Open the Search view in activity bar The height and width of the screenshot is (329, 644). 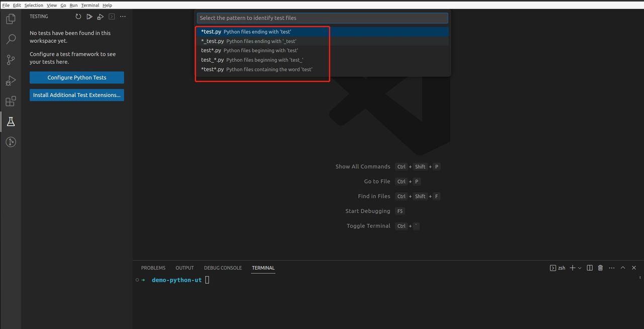point(11,39)
